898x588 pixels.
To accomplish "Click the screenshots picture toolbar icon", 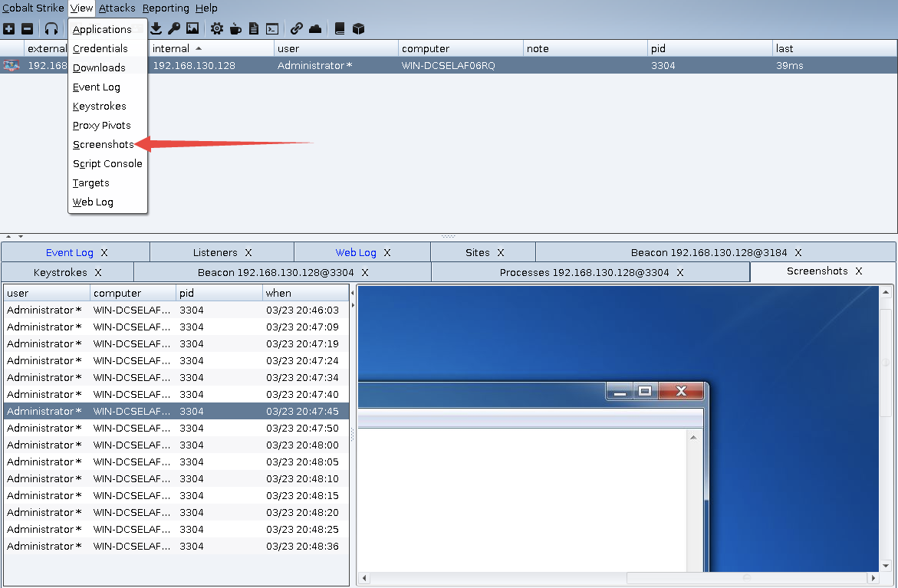I will pyautogui.click(x=192, y=28).
